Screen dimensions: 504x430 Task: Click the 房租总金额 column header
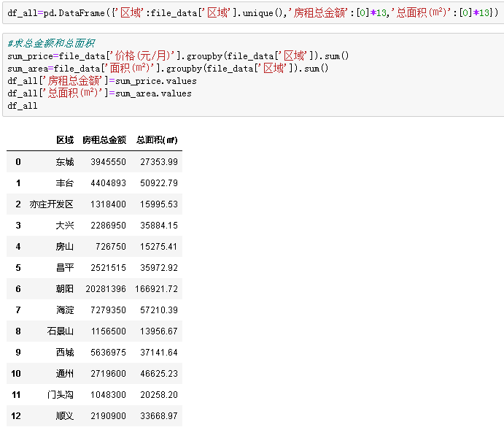coord(104,140)
